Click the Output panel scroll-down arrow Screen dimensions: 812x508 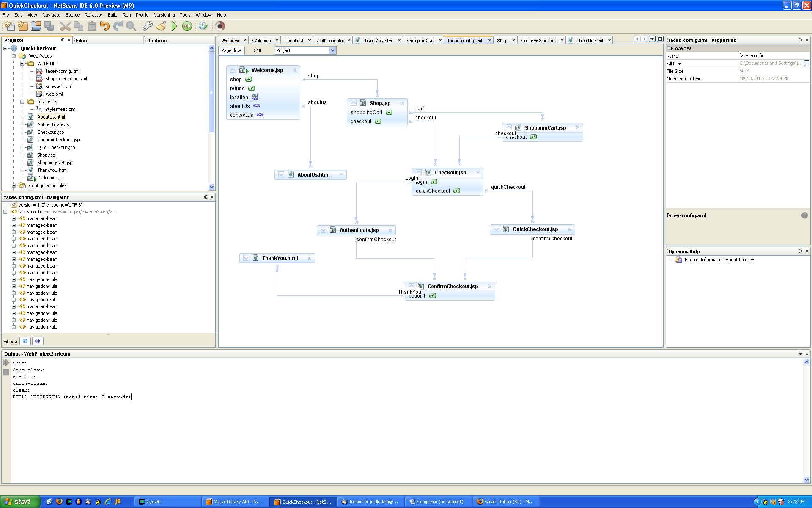tap(807, 480)
